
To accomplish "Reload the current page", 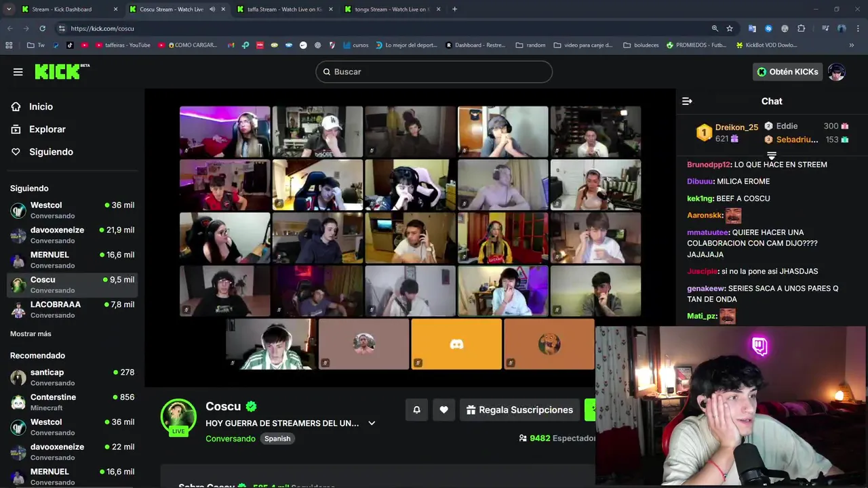I will [42, 28].
